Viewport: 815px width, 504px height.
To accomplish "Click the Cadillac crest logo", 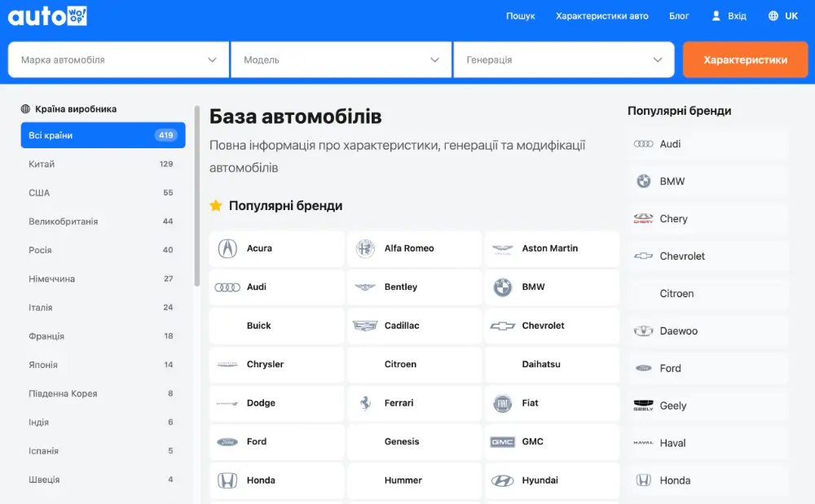I will point(365,326).
